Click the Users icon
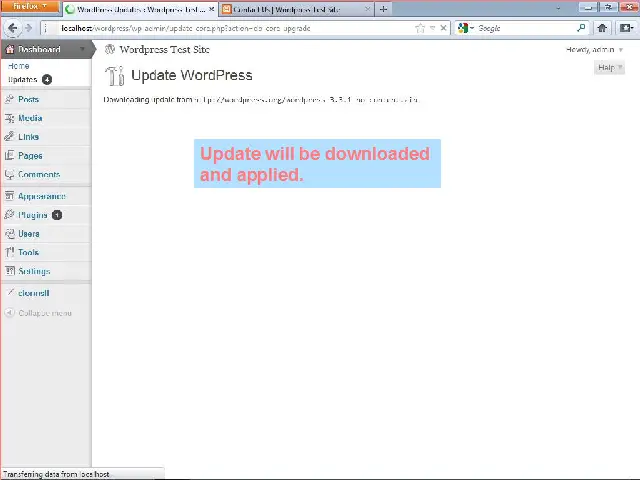This screenshot has width=640, height=480. (x=9, y=233)
